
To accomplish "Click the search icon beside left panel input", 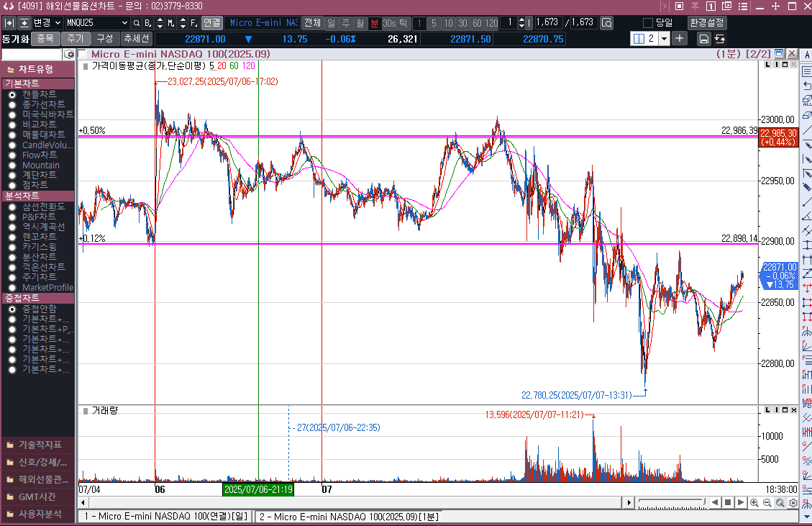I will click(x=68, y=55).
